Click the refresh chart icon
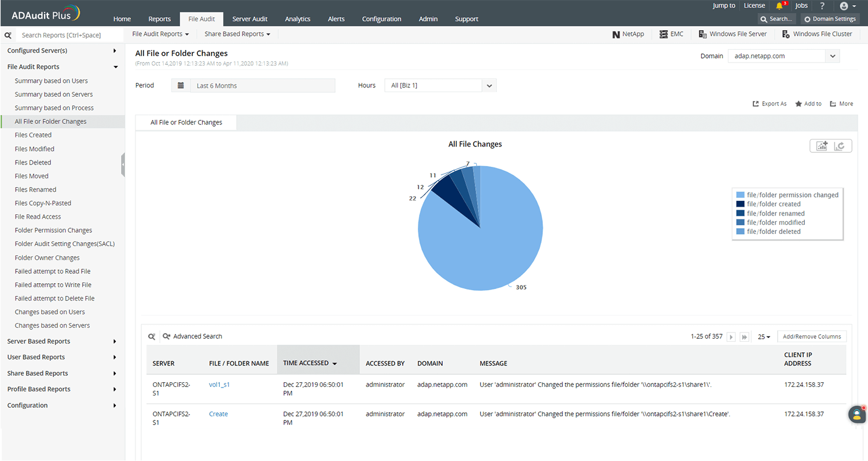Screen dimensions: 868x461 tap(840, 145)
